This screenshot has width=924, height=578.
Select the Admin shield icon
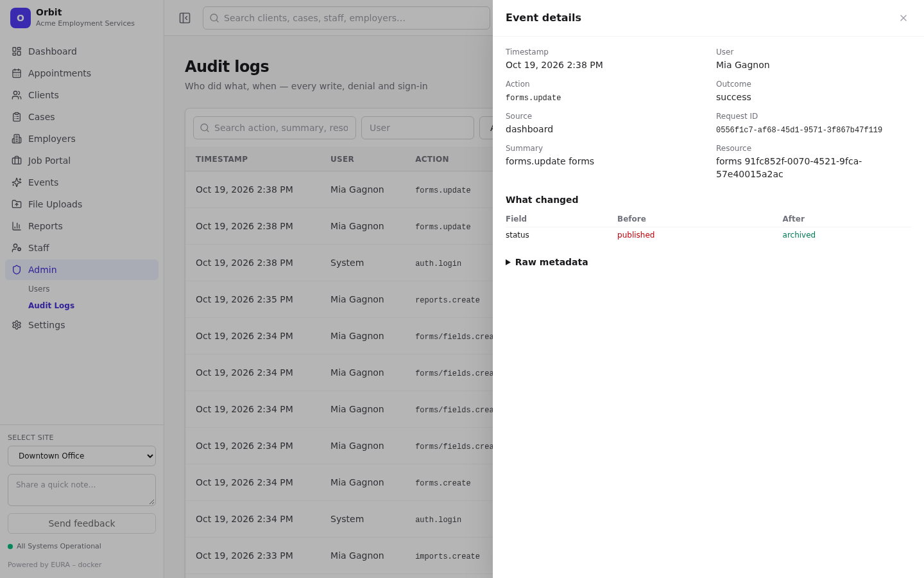pyautogui.click(x=17, y=270)
